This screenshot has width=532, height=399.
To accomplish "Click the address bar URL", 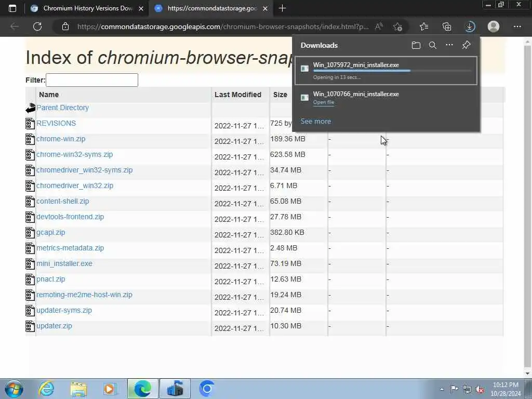I will pyautogui.click(x=223, y=26).
